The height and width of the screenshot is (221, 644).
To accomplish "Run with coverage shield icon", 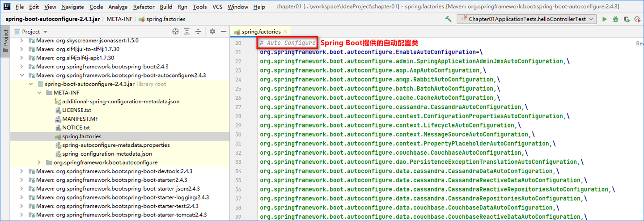I will click(x=627, y=19).
